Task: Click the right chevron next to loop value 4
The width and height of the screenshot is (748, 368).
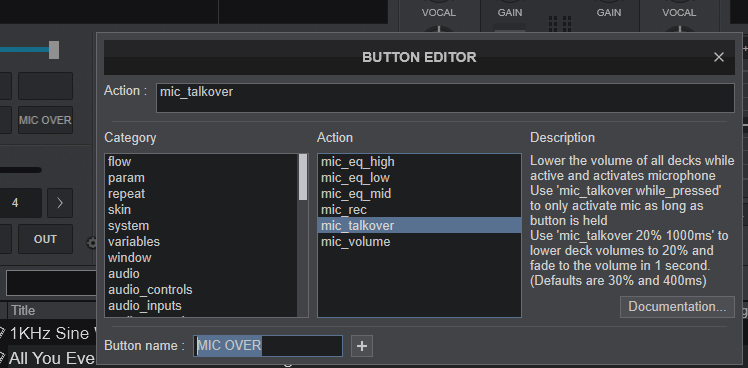Action: pos(60,203)
